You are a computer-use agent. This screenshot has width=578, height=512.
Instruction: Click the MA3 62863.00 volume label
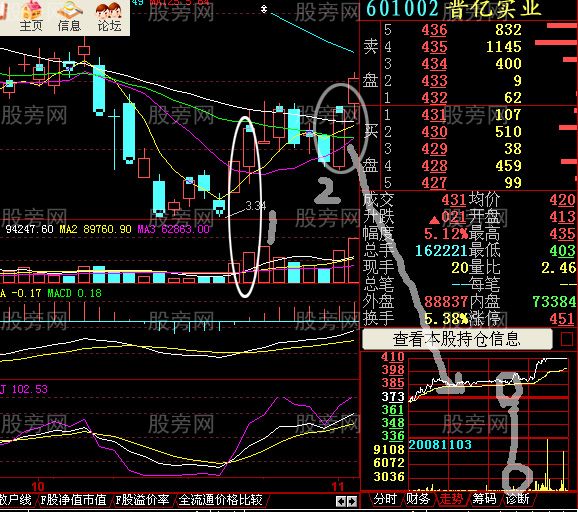(x=174, y=229)
